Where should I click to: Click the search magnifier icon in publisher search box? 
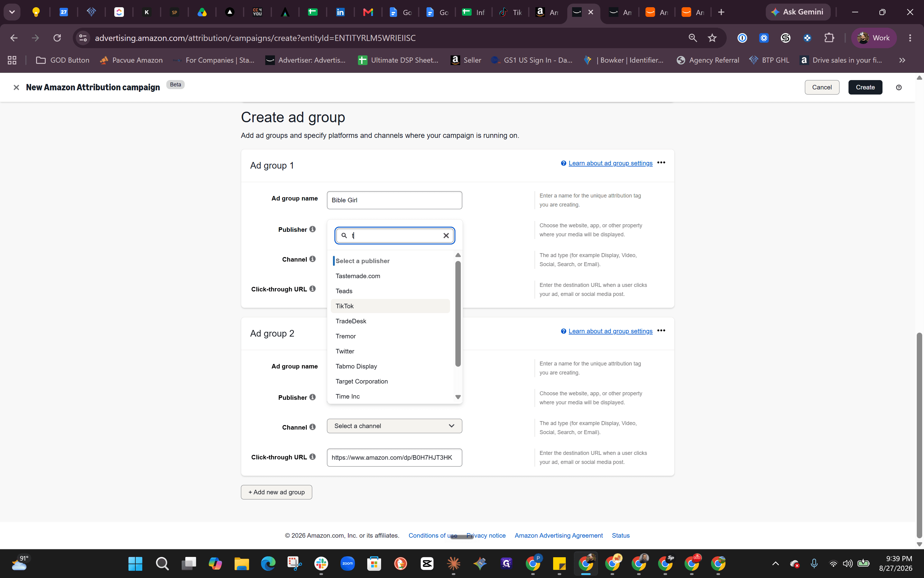tap(344, 235)
